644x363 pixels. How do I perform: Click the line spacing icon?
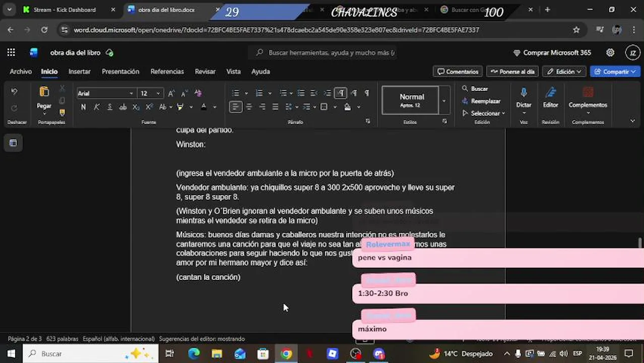tap(289, 107)
